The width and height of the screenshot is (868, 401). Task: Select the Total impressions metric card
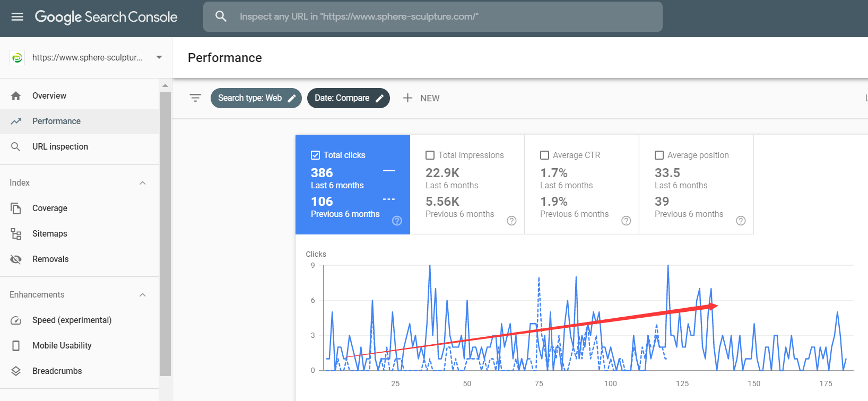(467, 185)
